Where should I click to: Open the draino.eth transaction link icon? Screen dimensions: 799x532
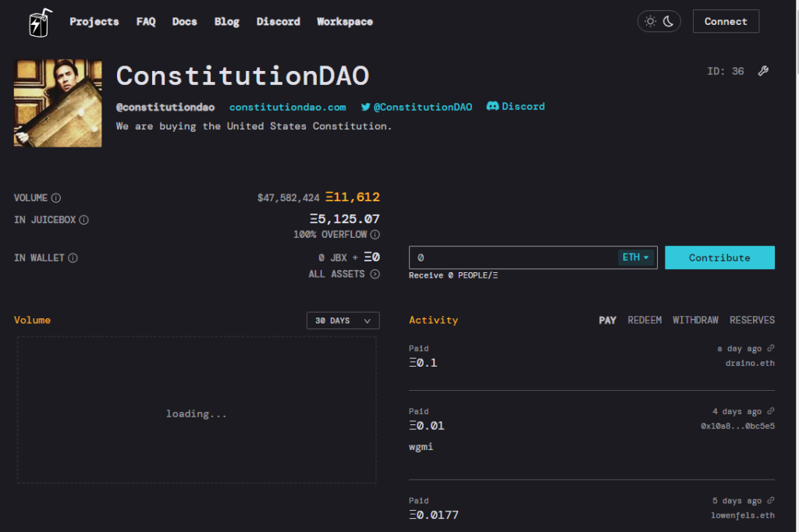point(771,349)
